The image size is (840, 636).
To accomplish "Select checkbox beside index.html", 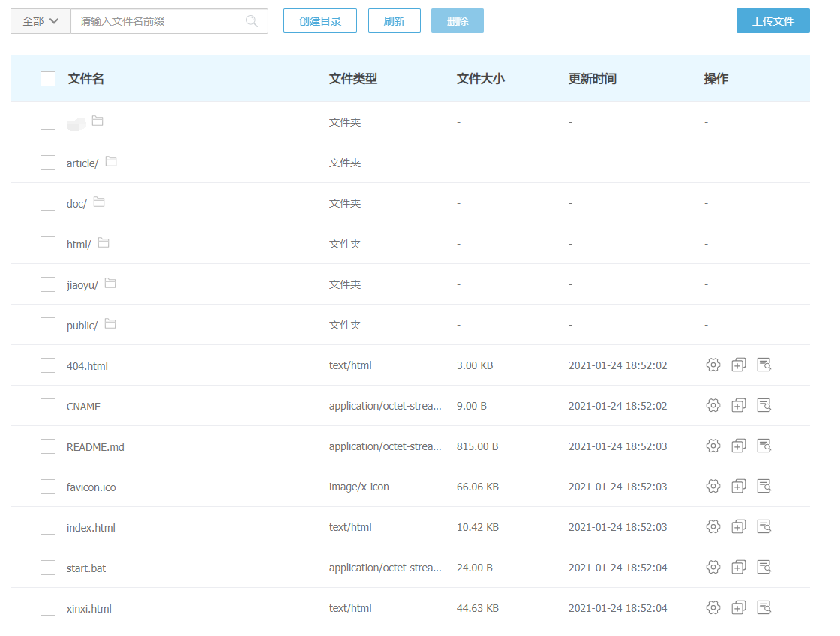I will (48, 527).
